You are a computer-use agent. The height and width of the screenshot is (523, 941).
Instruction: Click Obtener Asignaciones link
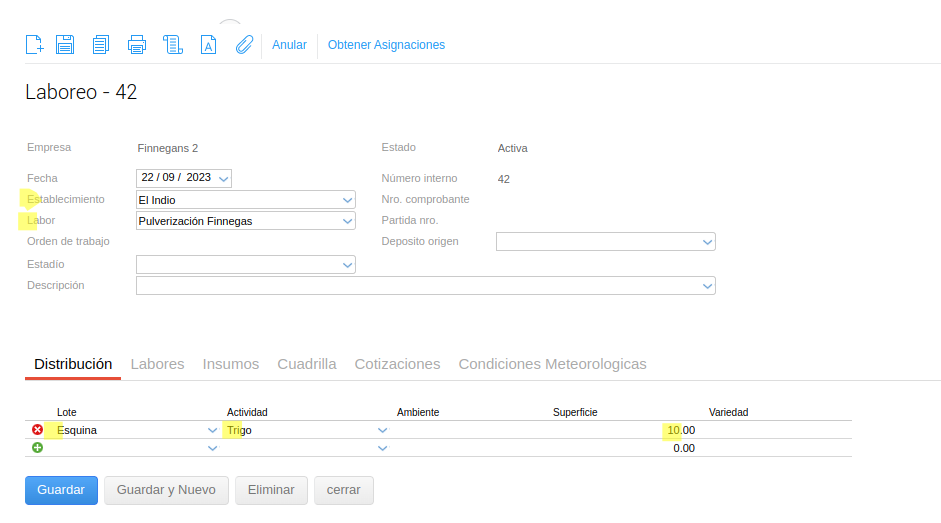point(386,45)
